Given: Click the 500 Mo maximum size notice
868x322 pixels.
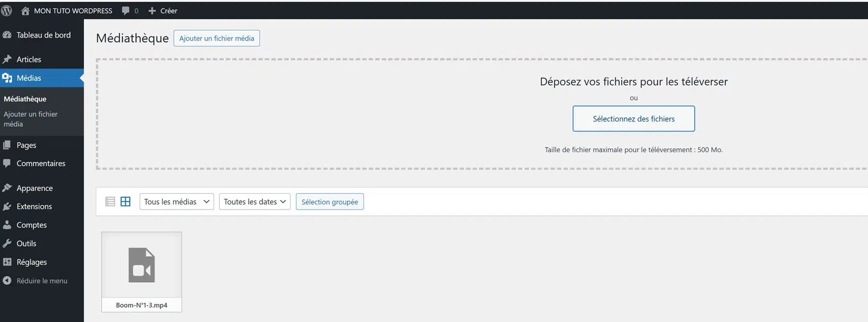Looking at the screenshot, I should pyautogui.click(x=634, y=150).
